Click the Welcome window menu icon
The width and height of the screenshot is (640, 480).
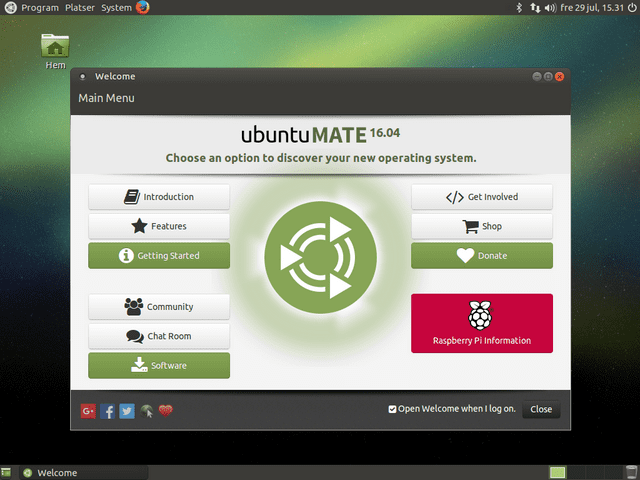[x=82, y=76]
